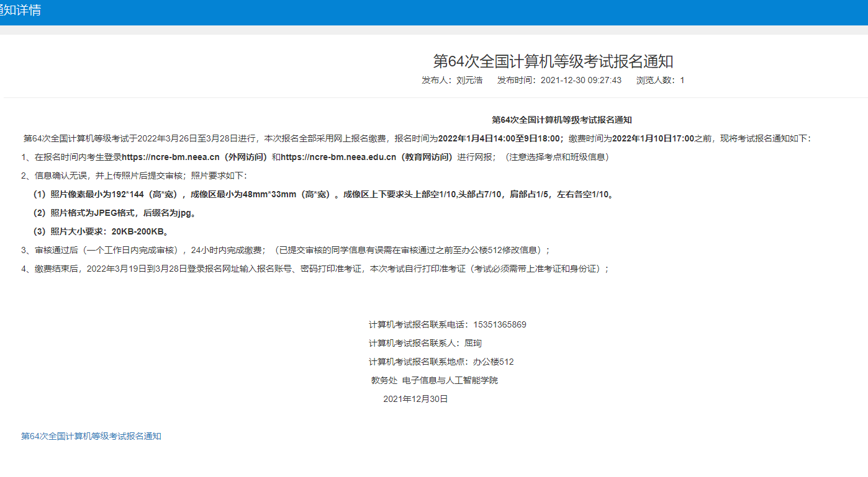Click item 4 about printing the 准考证
This screenshot has height=477, width=868.
315,269
